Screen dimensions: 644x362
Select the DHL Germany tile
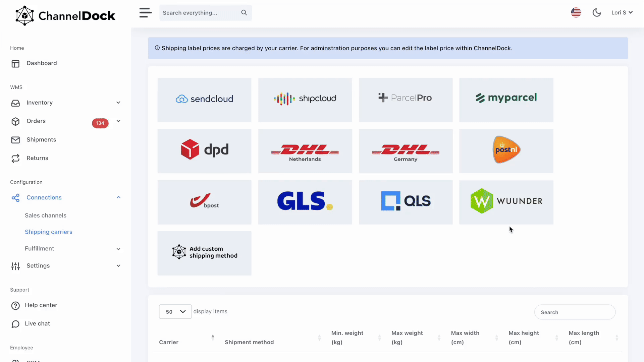click(406, 151)
